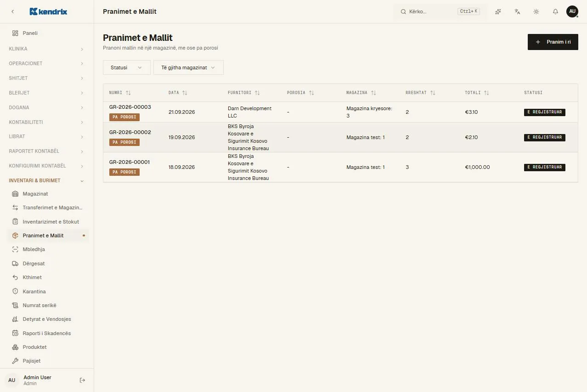Click the Raporti i Skadencës calendar icon
Screen dimensions: 587x392
15,333
